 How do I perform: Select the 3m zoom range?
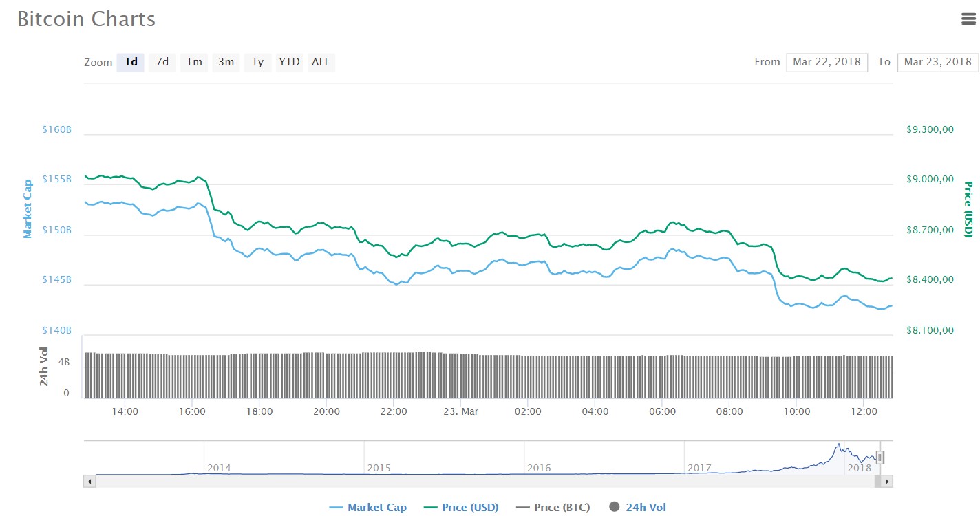pyautogui.click(x=226, y=62)
